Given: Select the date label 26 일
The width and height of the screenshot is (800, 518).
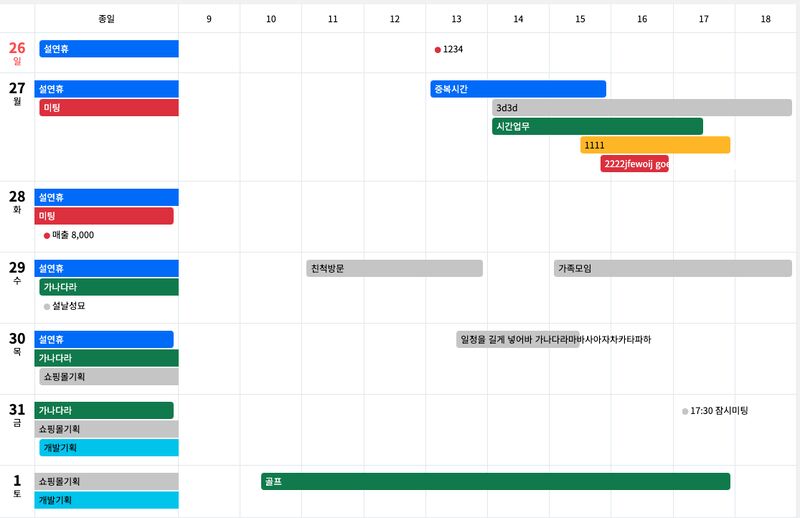Looking at the screenshot, I should pyautogui.click(x=17, y=53).
